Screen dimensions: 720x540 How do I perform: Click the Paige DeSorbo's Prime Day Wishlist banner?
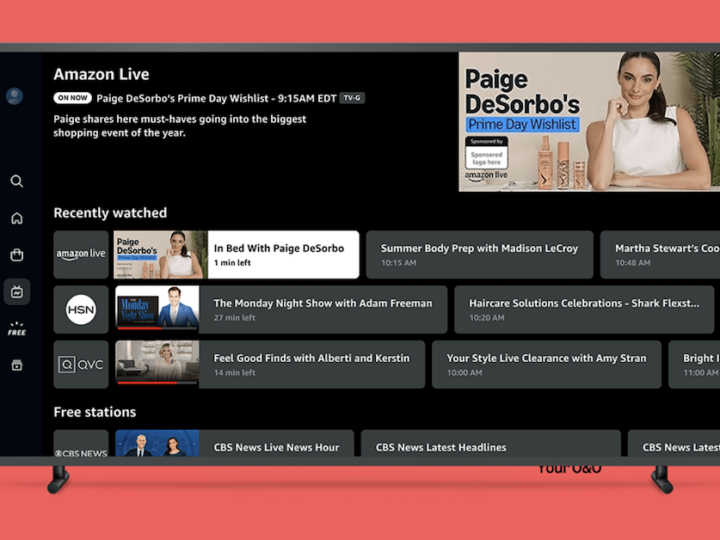click(x=584, y=121)
